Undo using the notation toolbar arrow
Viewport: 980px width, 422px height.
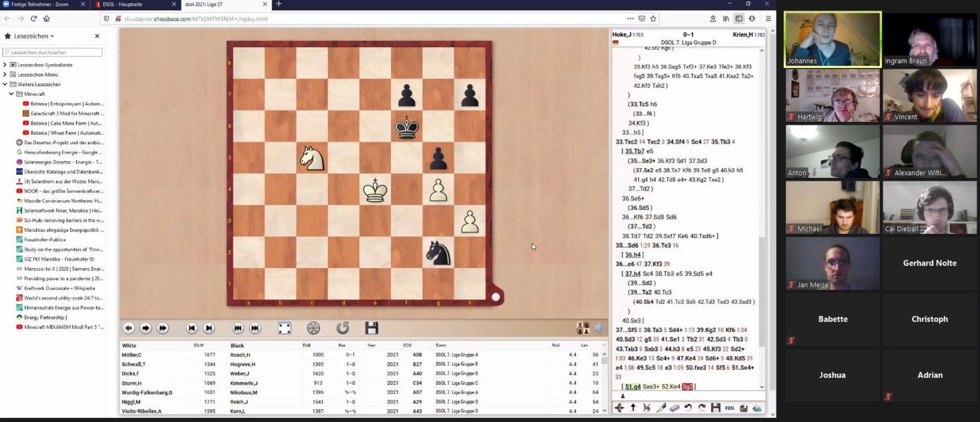[688, 407]
